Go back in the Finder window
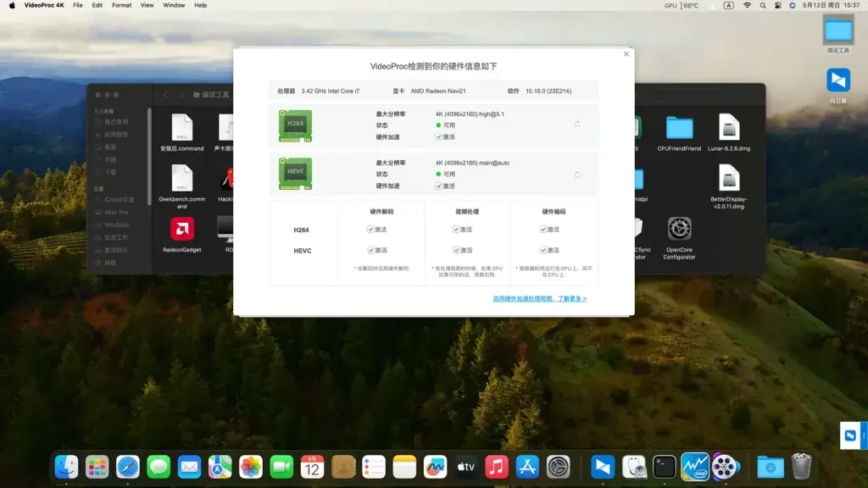The image size is (868, 488). point(165,95)
